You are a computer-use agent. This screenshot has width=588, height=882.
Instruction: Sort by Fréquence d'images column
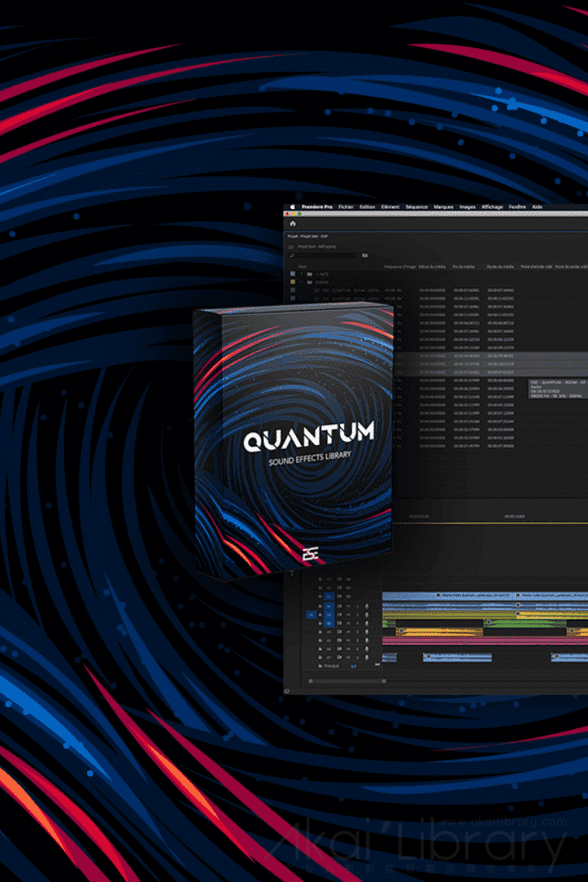point(400,267)
